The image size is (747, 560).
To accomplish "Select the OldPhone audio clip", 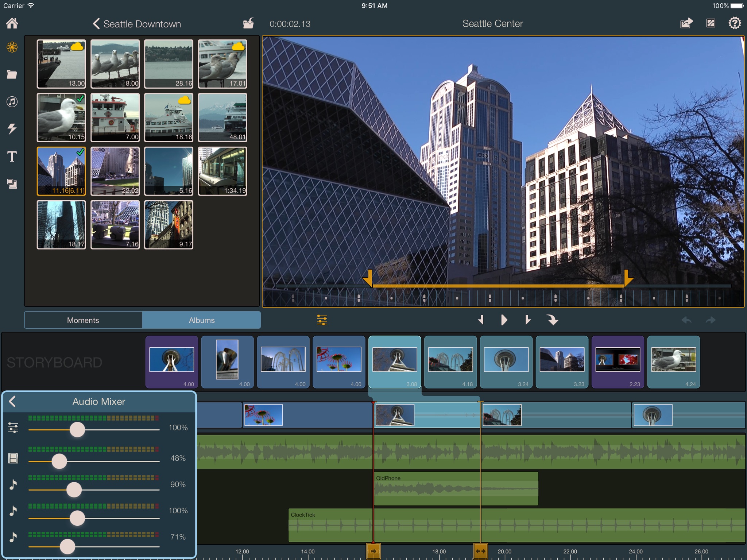I will [x=456, y=488].
